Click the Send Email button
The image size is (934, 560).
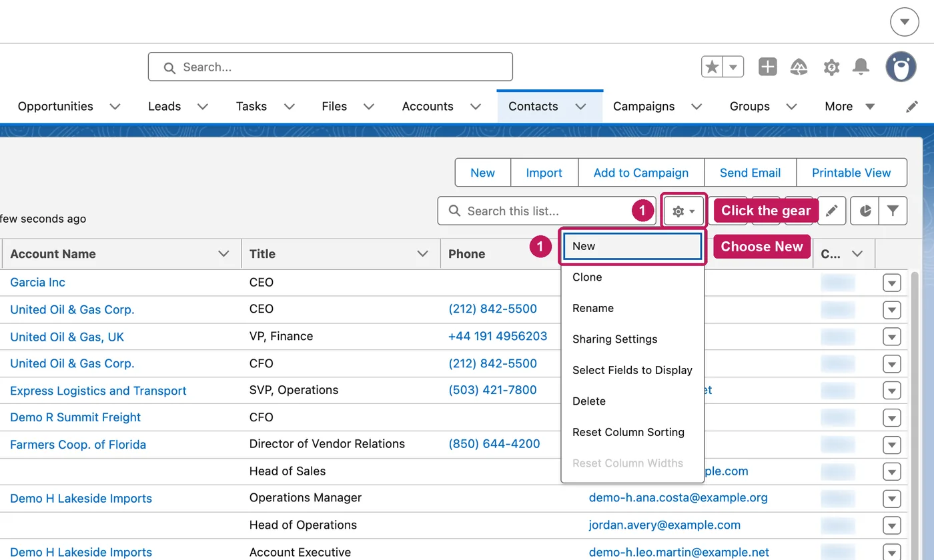click(751, 173)
